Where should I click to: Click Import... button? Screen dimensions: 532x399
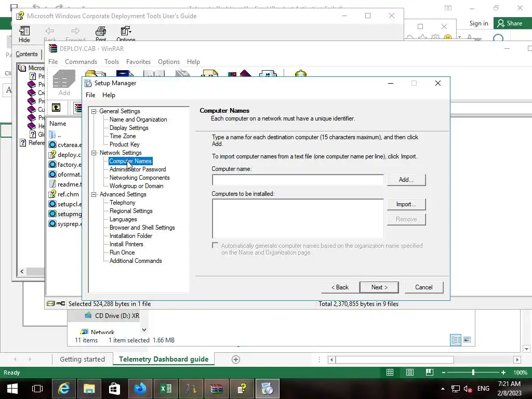coord(406,204)
